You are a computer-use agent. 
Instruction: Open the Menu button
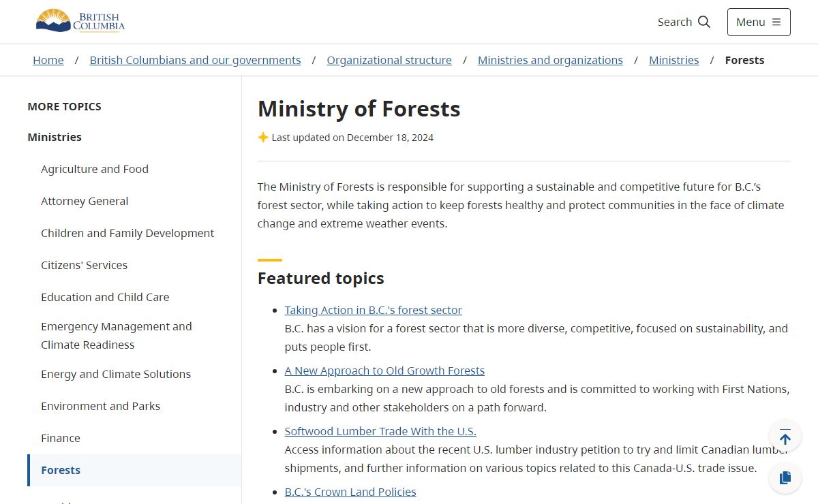[x=759, y=22]
